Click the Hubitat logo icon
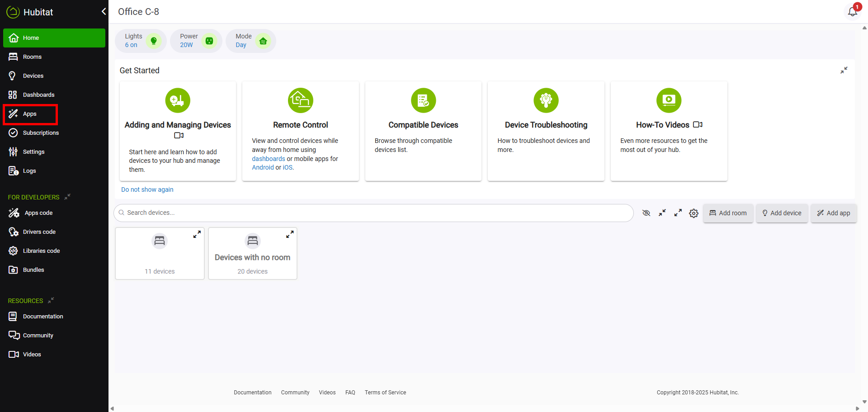 pyautogui.click(x=13, y=12)
